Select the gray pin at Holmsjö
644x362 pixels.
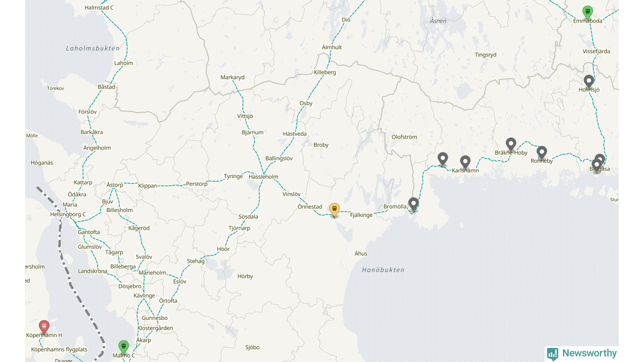click(589, 81)
